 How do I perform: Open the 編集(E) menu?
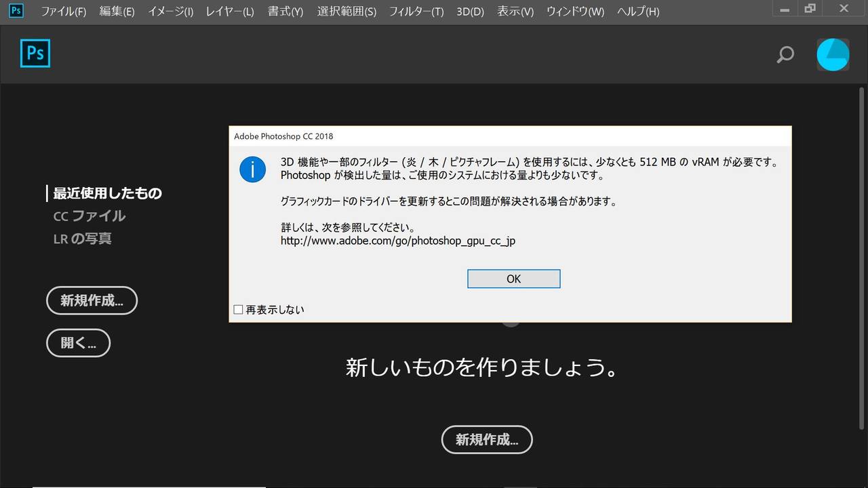pyautogui.click(x=117, y=12)
